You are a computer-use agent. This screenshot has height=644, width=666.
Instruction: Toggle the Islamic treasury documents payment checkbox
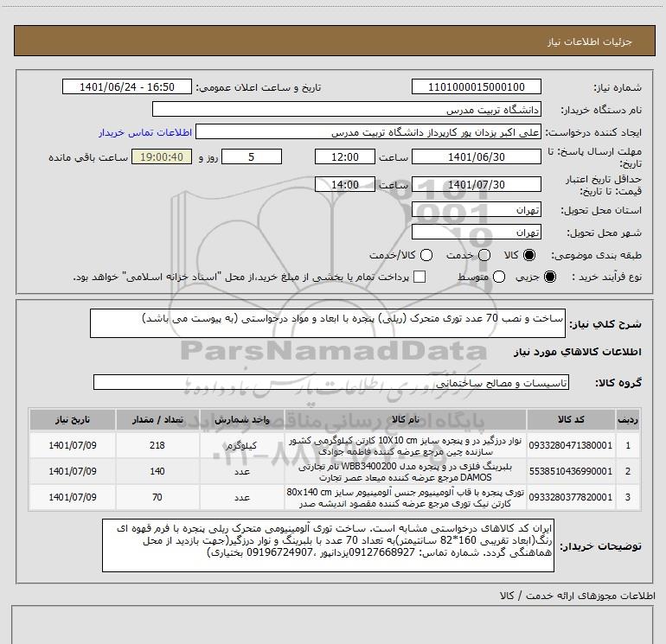pos(419,277)
